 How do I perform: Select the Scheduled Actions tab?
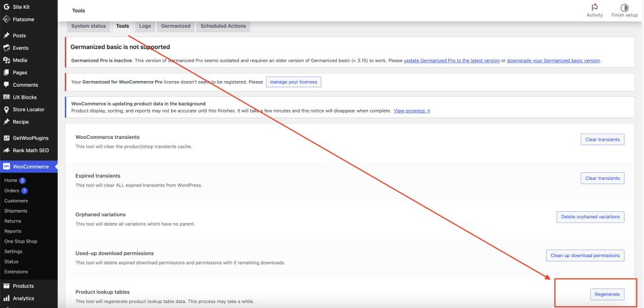click(x=223, y=26)
